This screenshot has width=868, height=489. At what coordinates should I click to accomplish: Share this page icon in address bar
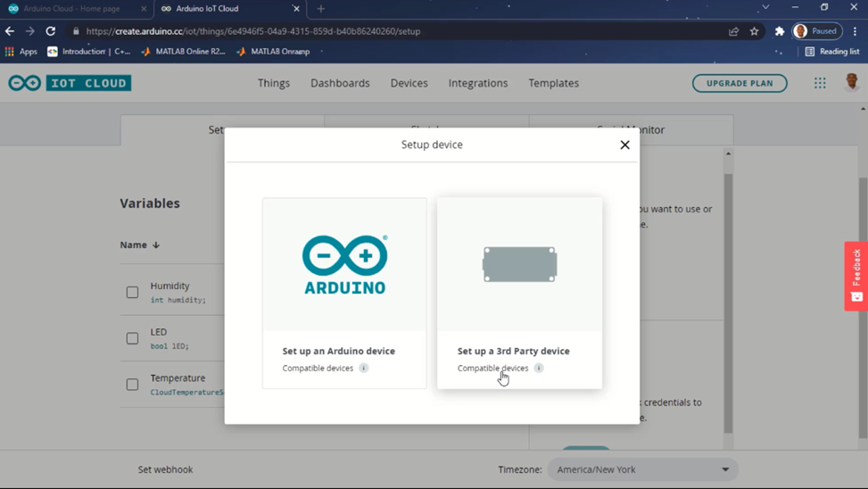(x=733, y=31)
